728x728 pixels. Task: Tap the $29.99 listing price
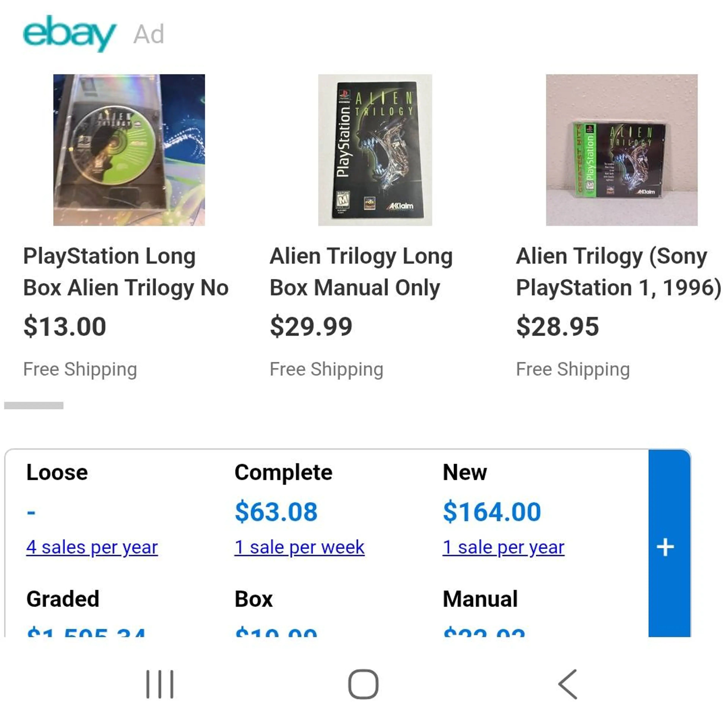(311, 326)
